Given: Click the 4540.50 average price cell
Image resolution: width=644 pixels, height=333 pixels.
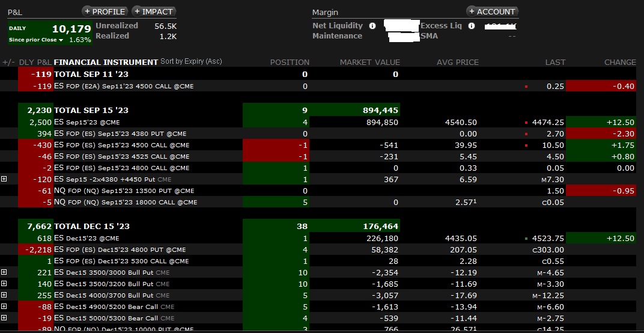Looking at the screenshot, I should pos(461,122).
